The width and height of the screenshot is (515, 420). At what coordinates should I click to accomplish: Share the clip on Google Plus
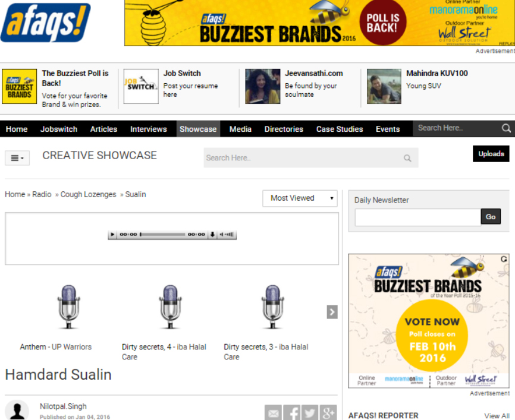click(328, 413)
